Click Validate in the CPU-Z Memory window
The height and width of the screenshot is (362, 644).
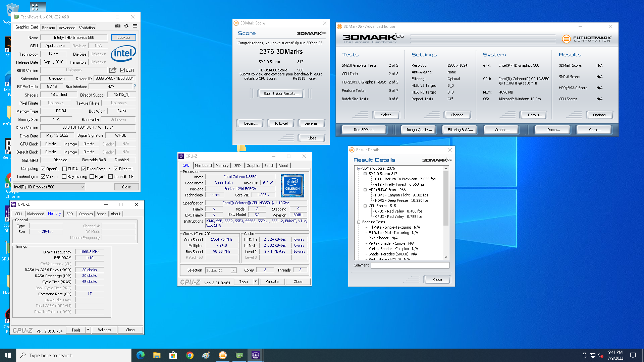(x=104, y=330)
